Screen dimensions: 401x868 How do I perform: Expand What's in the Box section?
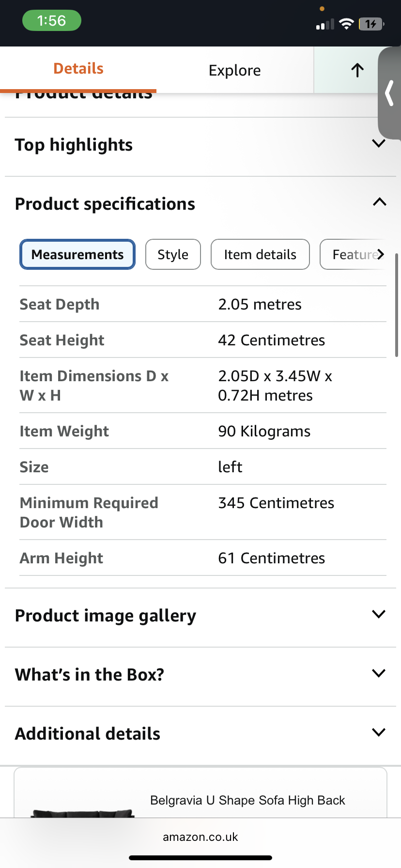[x=378, y=673]
